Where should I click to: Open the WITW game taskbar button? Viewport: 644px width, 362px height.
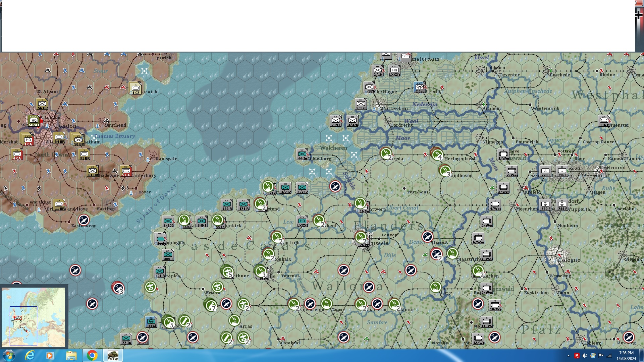[113, 355]
